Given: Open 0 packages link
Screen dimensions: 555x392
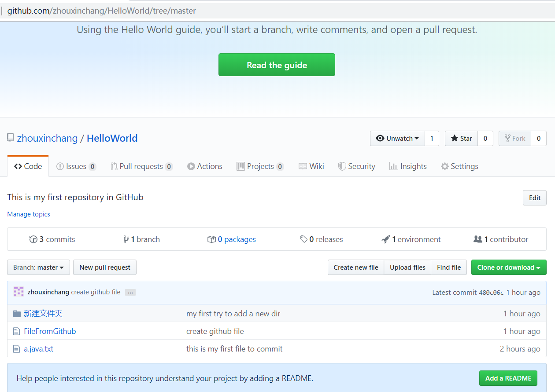Looking at the screenshot, I should (232, 239).
